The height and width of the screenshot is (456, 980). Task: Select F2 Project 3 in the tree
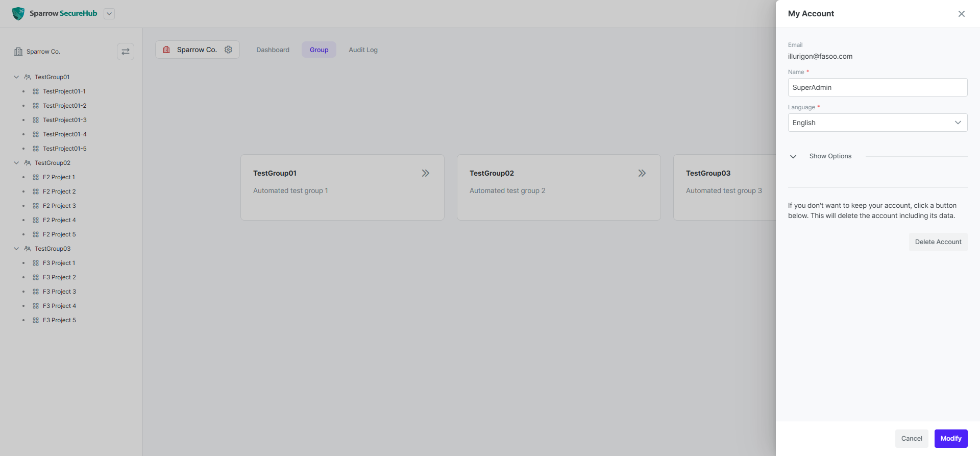click(59, 206)
